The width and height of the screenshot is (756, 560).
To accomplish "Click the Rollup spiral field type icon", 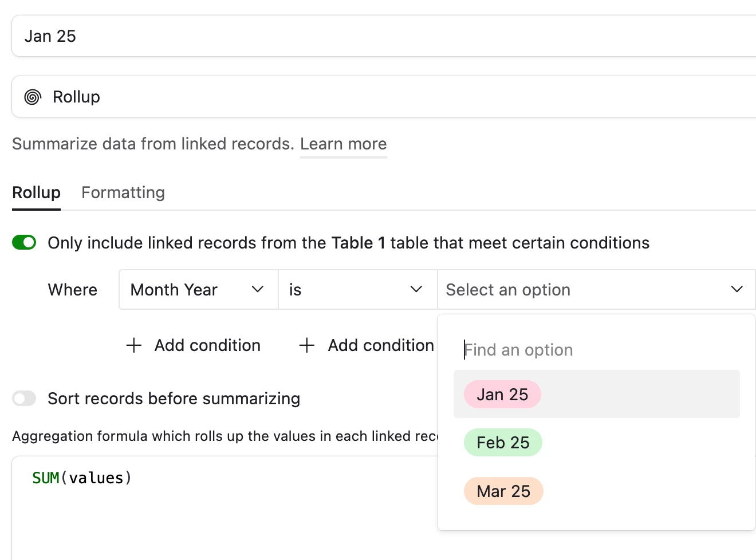I will click(33, 97).
